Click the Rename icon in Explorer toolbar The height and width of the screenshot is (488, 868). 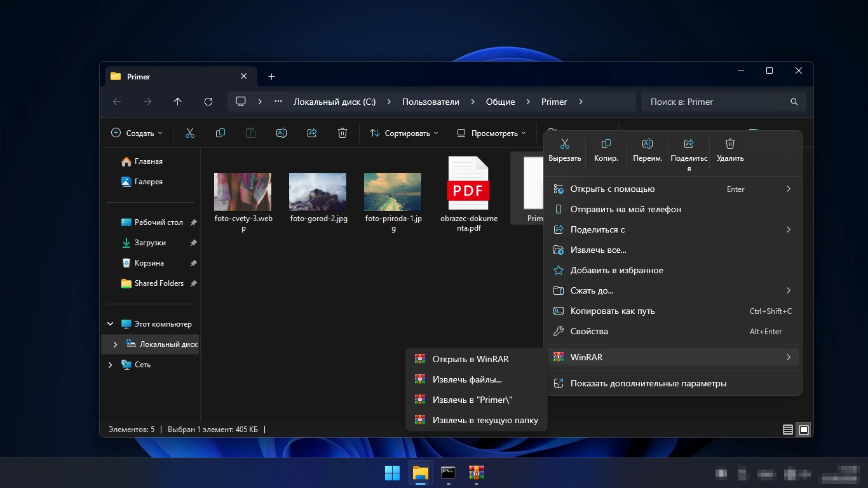pyautogui.click(x=281, y=133)
